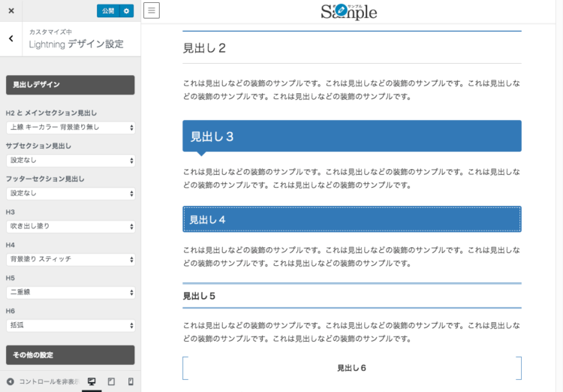Click the Lightning デザイン設定 panel title
The image size is (563, 392).
(x=76, y=44)
